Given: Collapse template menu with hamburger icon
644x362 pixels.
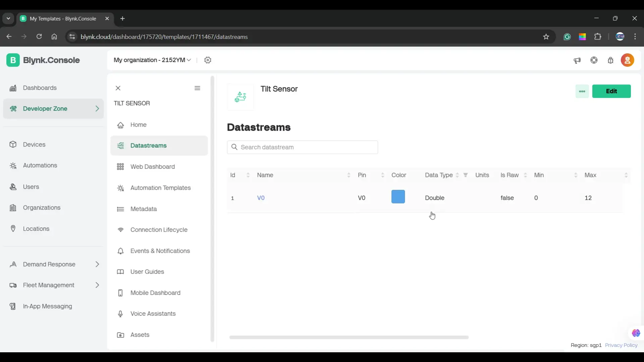Looking at the screenshot, I should click(x=197, y=88).
